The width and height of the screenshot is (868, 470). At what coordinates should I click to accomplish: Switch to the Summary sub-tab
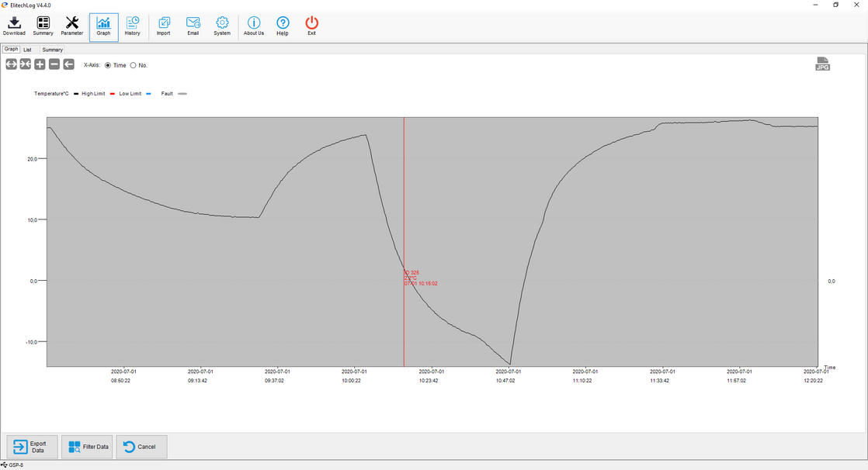pos(52,50)
